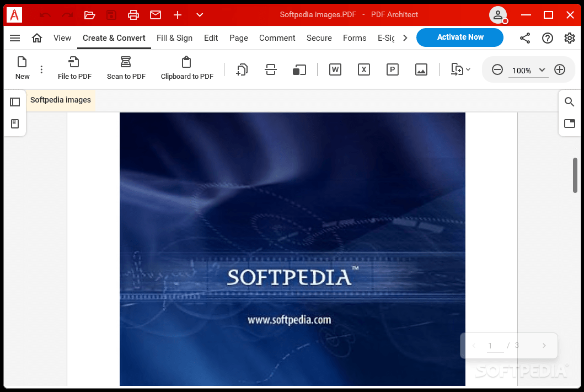Email the document with the envelope icon

tap(156, 15)
